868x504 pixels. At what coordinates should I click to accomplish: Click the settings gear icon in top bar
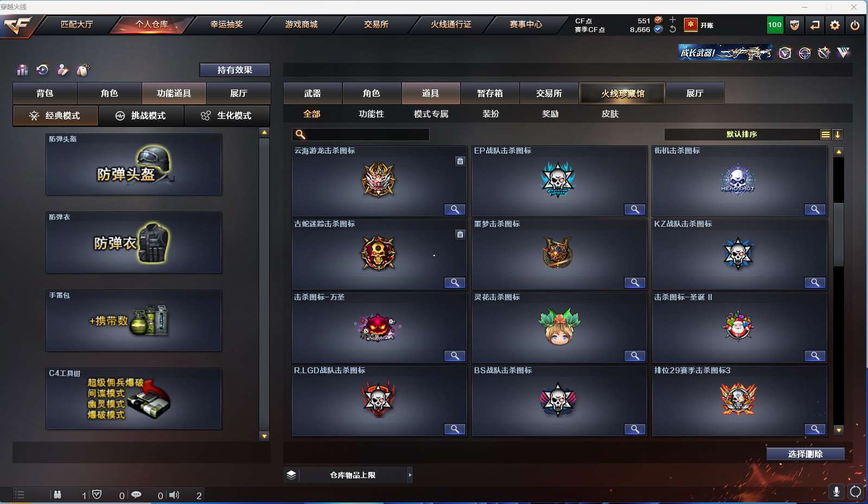(835, 25)
